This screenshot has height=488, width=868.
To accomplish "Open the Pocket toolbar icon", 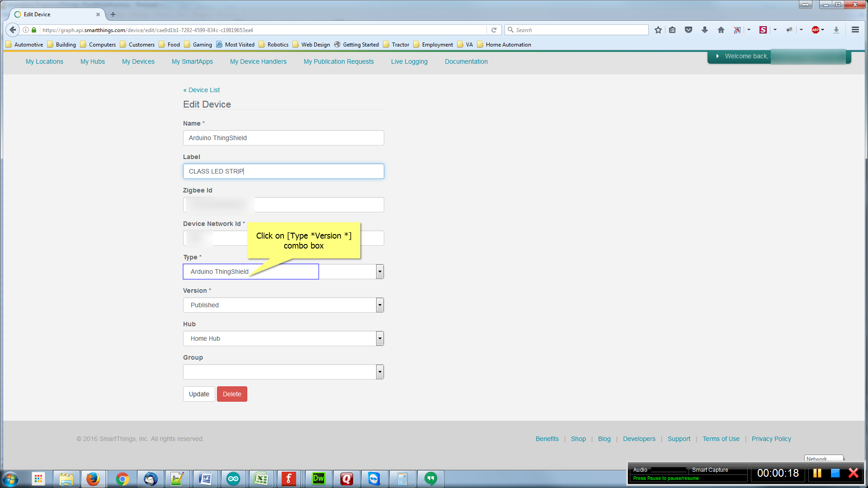I will (x=689, y=30).
